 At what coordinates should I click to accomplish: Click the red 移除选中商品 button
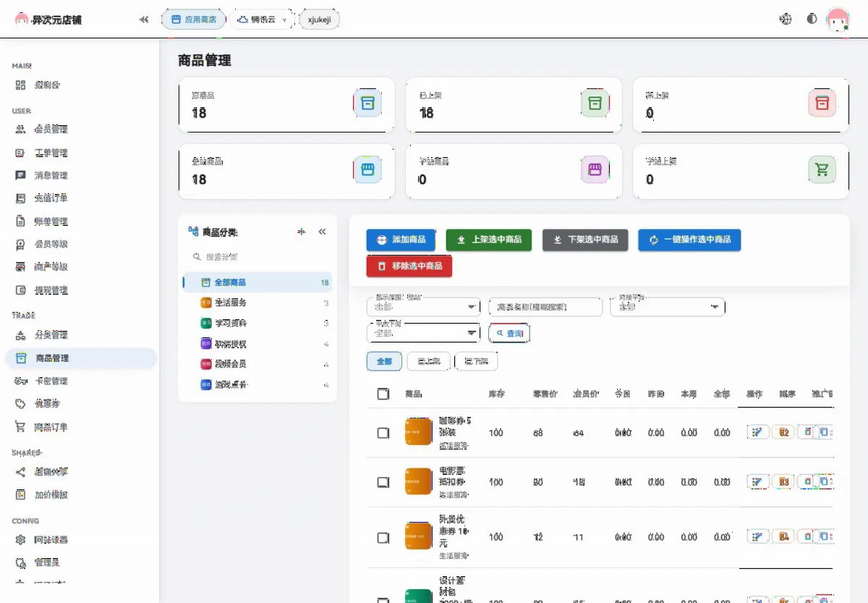409,266
